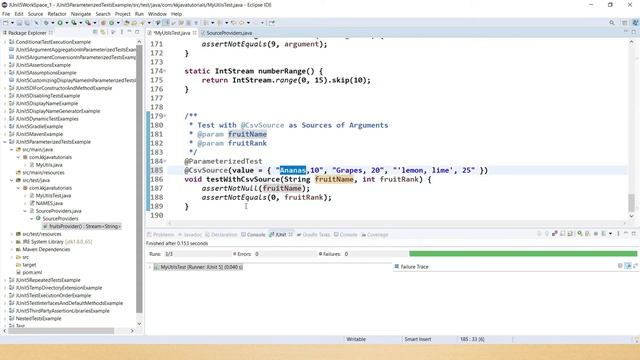
Task: Maximize the Package Explorer panel
Action: [137, 31]
